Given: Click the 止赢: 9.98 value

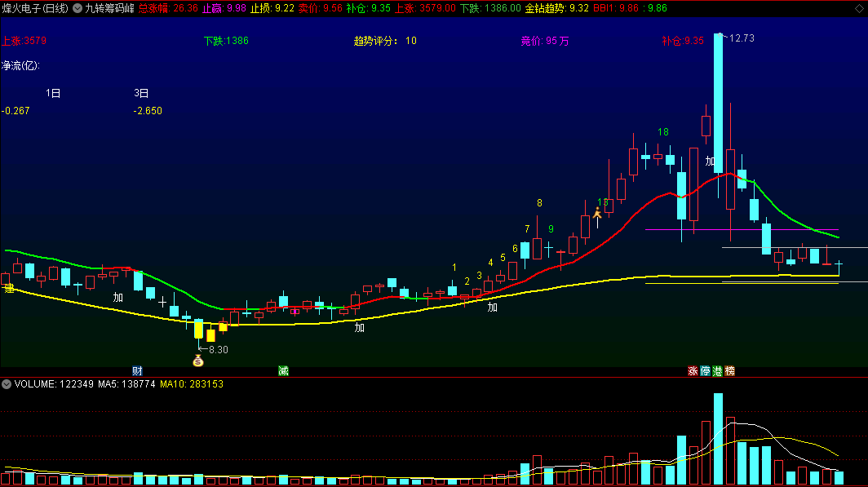Looking at the screenshot, I should tap(224, 8).
